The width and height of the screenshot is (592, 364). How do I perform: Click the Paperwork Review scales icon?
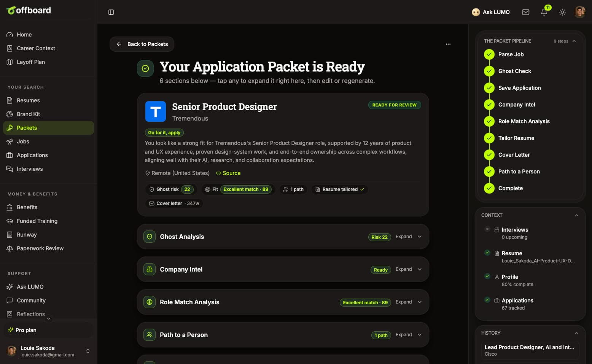(10, 248)
